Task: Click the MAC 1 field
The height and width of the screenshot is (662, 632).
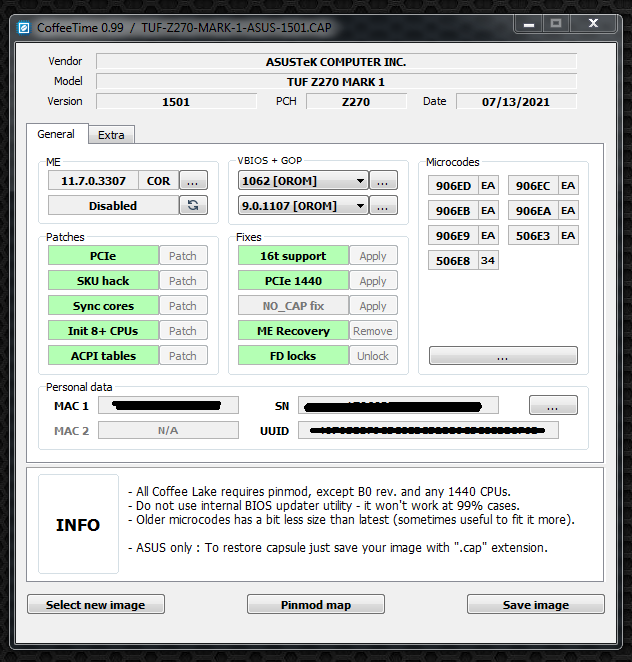Action: tap(168, 405)
